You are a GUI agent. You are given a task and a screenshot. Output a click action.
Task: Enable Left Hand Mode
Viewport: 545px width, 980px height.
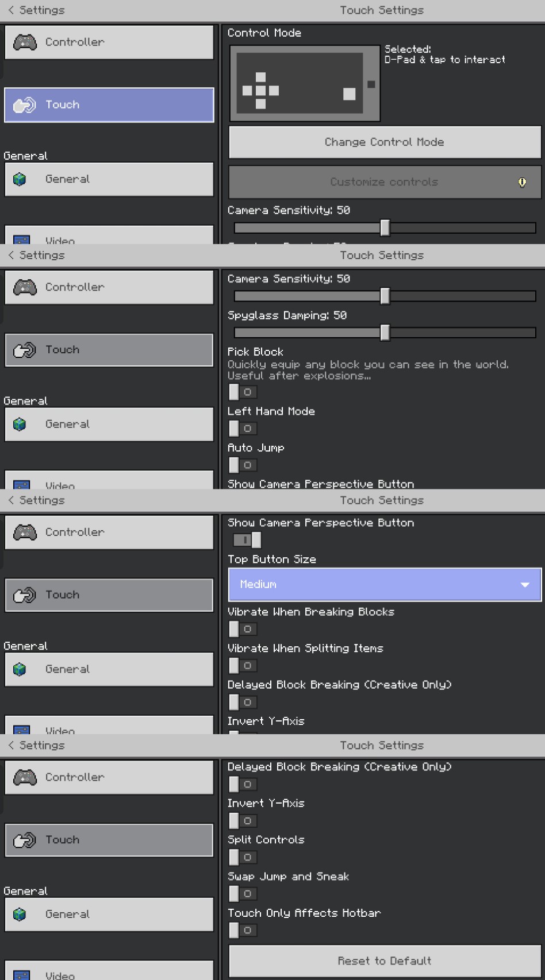(242, 429)
